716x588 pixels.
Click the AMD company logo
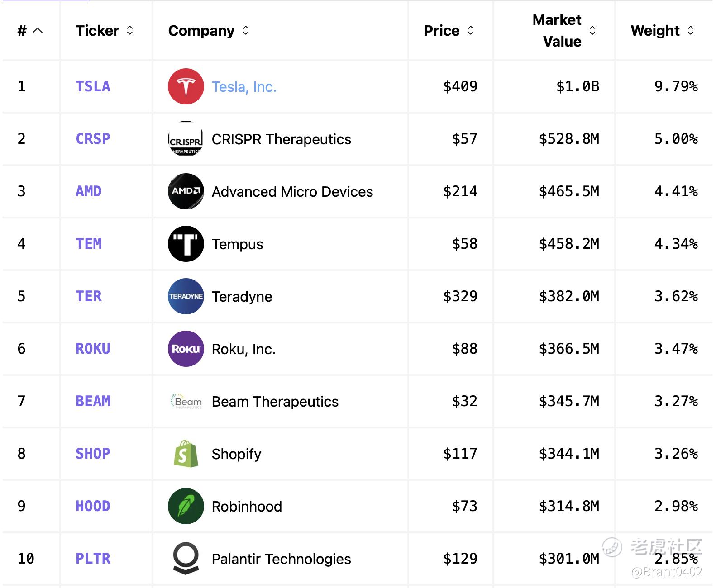click(x=186, y=191)
